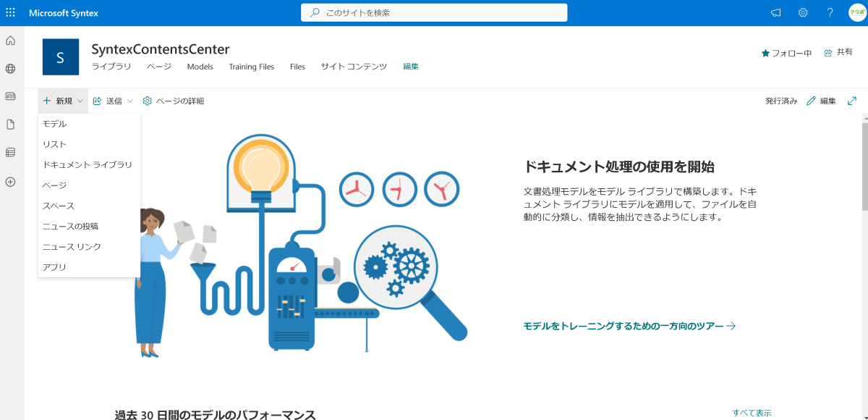Open the user account avatar
The width and height of the screenshot is (868, 420).
[857, 13]
